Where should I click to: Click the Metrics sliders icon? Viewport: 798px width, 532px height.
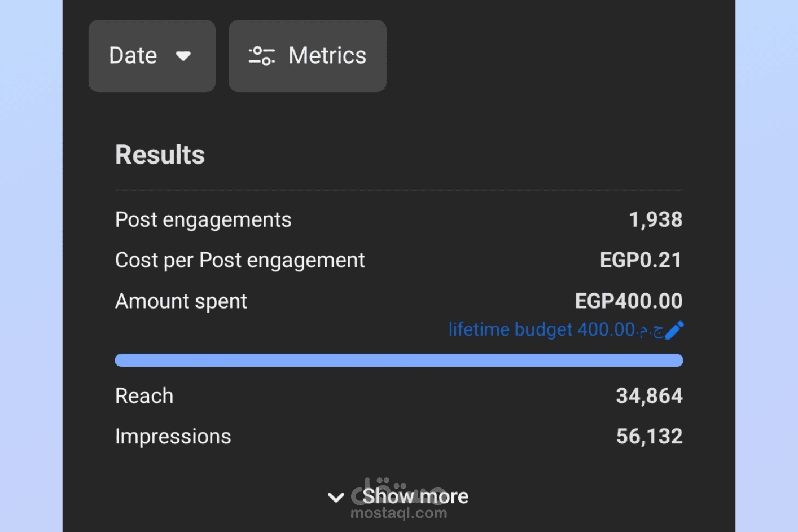coord(261,56)
